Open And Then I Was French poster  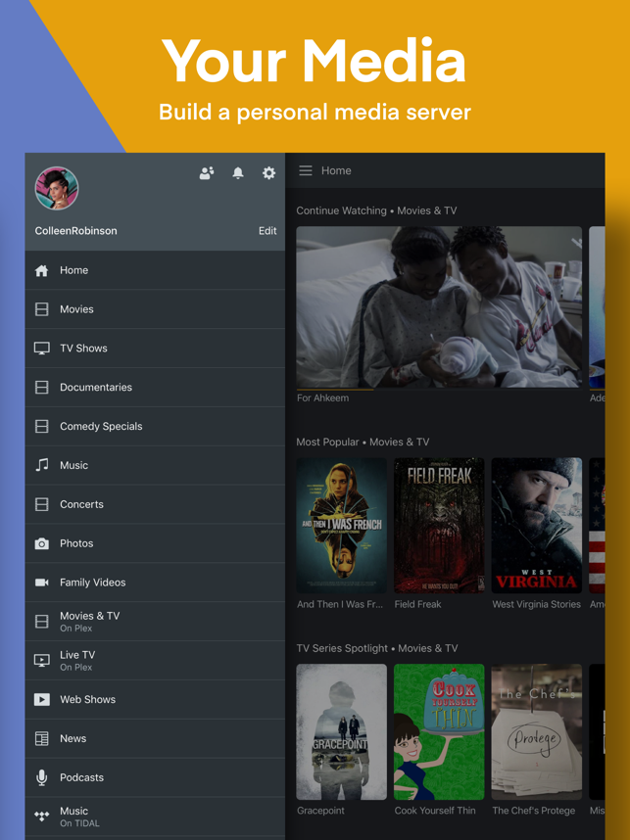click(x=342, y=526)
